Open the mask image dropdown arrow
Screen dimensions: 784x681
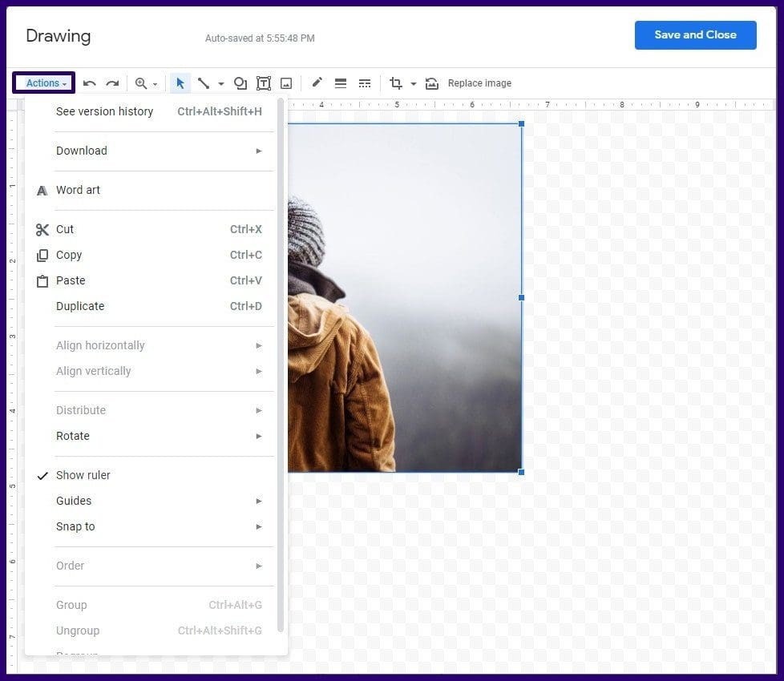pyautogui.click(x=414, y=84)
